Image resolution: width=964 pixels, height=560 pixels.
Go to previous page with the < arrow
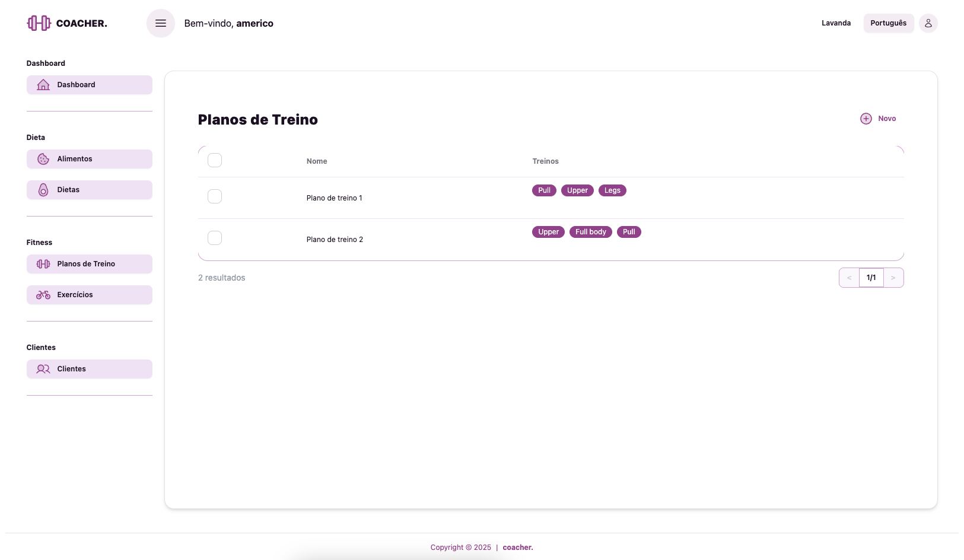[x=849, y=278]
